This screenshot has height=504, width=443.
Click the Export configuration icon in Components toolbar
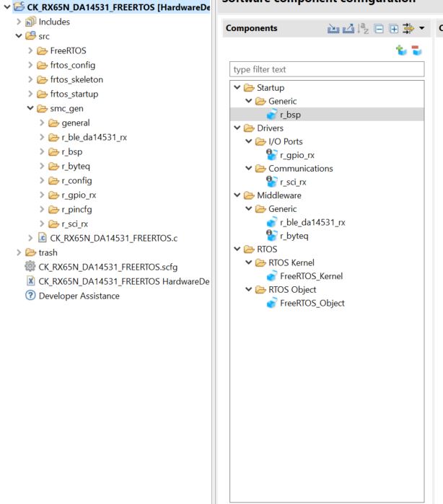click(348, 29)
